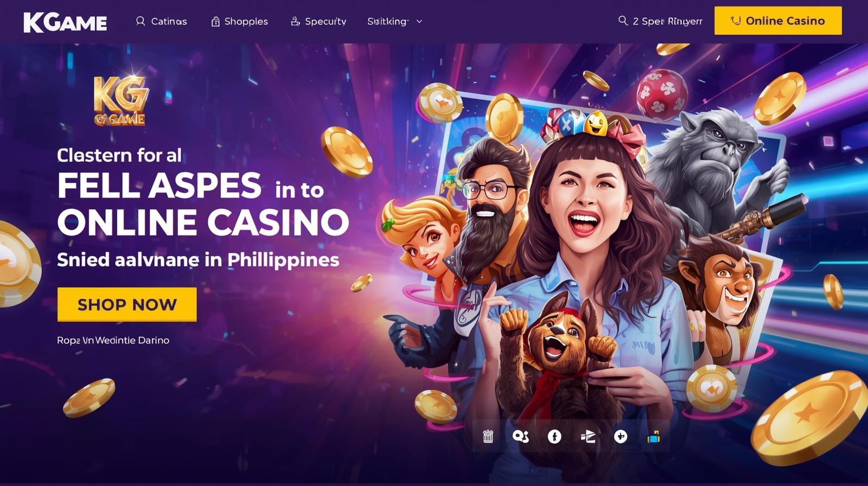Click the Ropa Vn Wedintie Darino link
This screenshot has width=868, height=486.
point(113,340)
